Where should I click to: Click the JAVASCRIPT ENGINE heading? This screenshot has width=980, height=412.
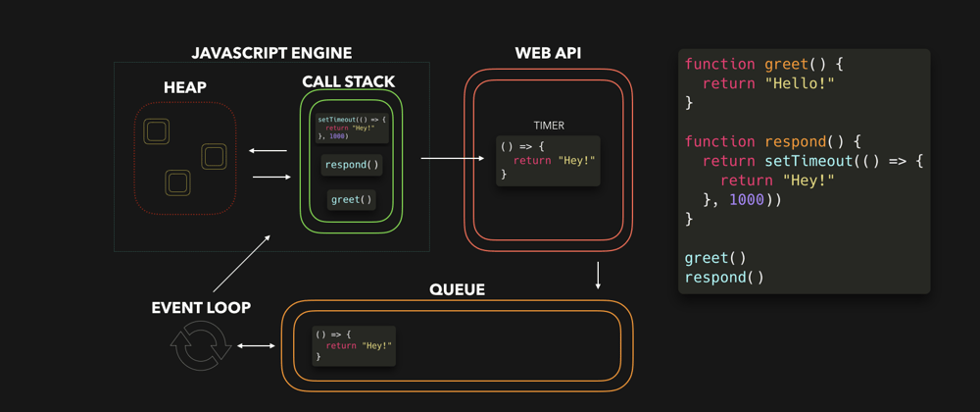[271, 53]
